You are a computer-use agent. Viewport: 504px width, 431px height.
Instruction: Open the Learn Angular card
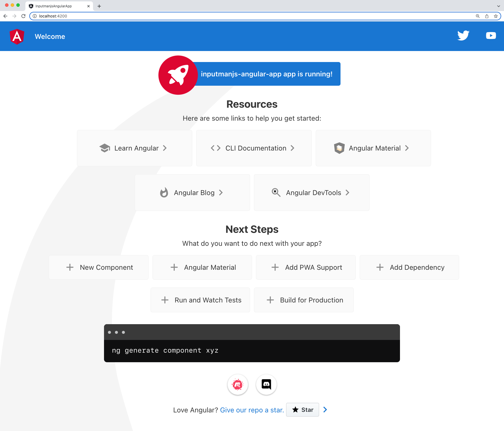134,148
